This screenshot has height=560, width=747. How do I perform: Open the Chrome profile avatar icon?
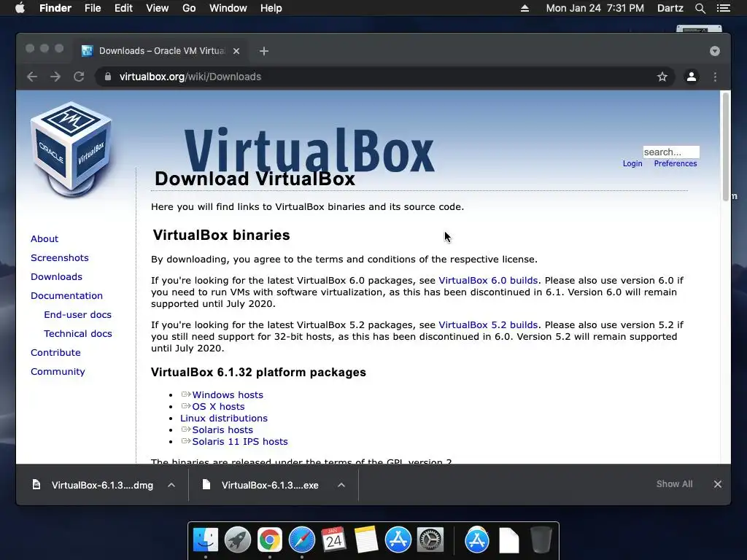tap(692, 77)
